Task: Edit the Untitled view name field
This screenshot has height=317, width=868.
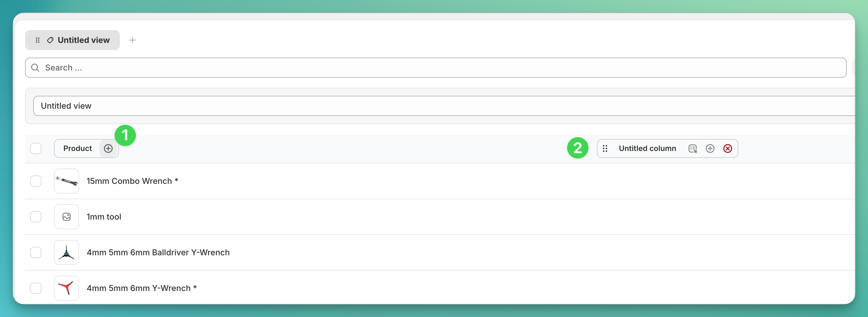Action: [x=438, y=106]
